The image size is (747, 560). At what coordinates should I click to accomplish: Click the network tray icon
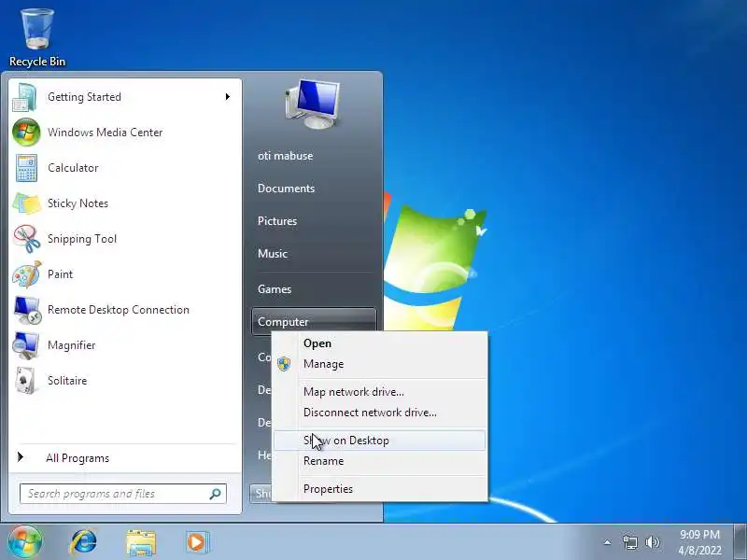[x=629, y=542]
